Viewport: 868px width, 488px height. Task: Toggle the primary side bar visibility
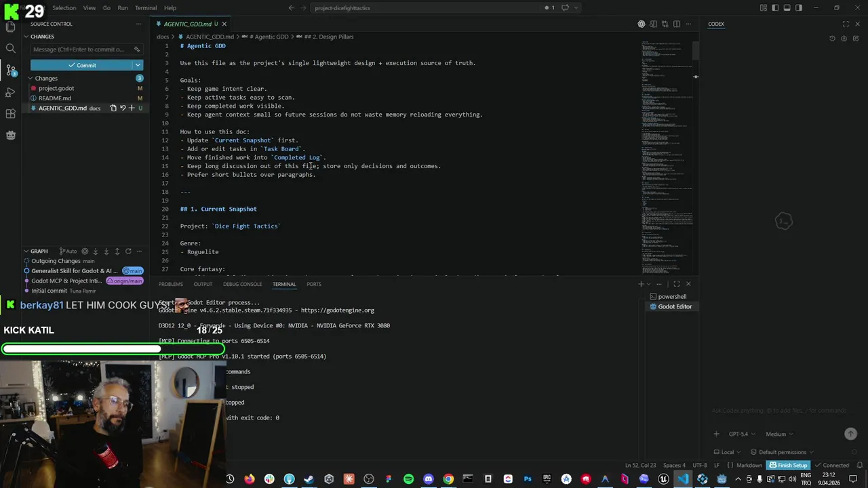[775, 8]
